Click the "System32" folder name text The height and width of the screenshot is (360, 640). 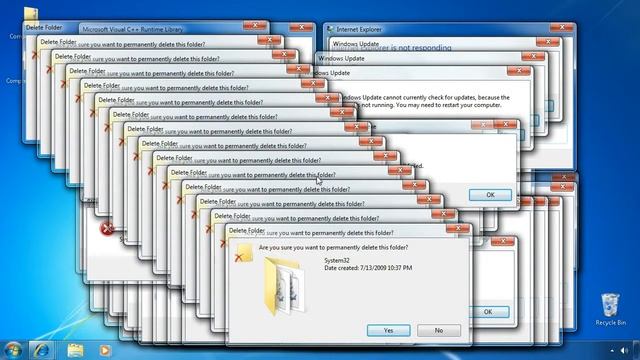[337, 260]
